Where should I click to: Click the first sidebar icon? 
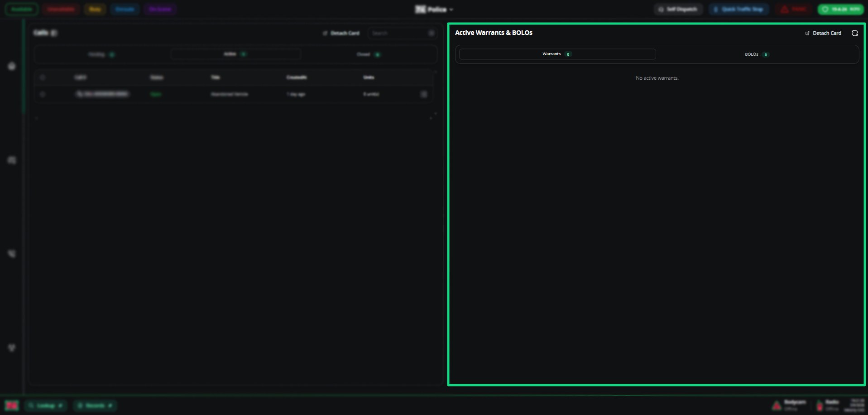pyautogui.click(x=12, y=66)
